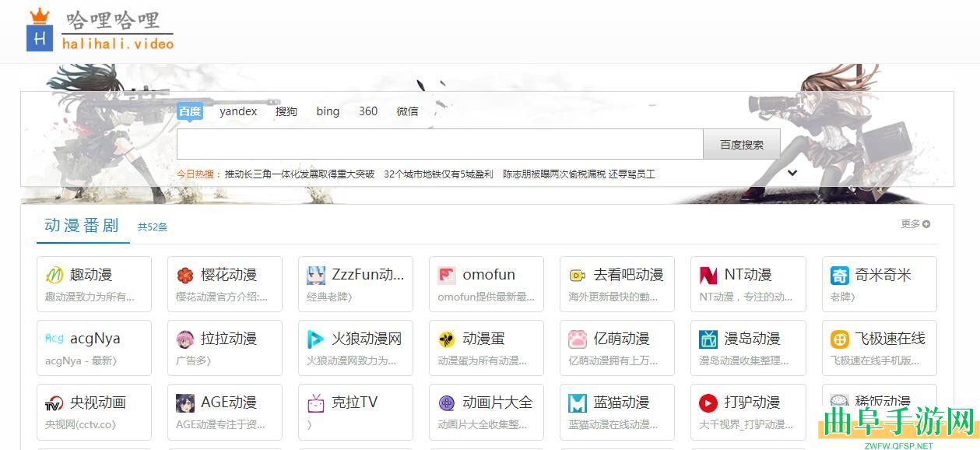Open the 火狼动漫网 site title
This screenshot has height=450, width=980.
(x=367, y=339)
